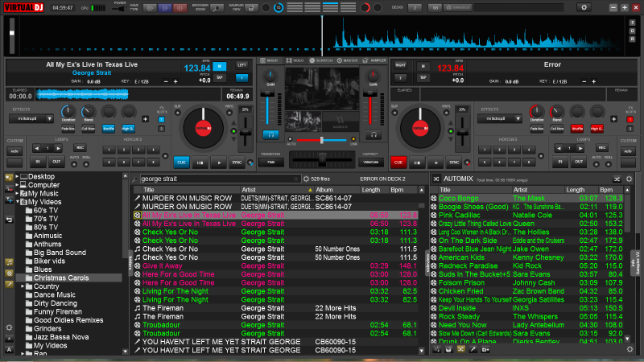Open the settings gear in top bar

pyautogui.click(x=586, y=7)
